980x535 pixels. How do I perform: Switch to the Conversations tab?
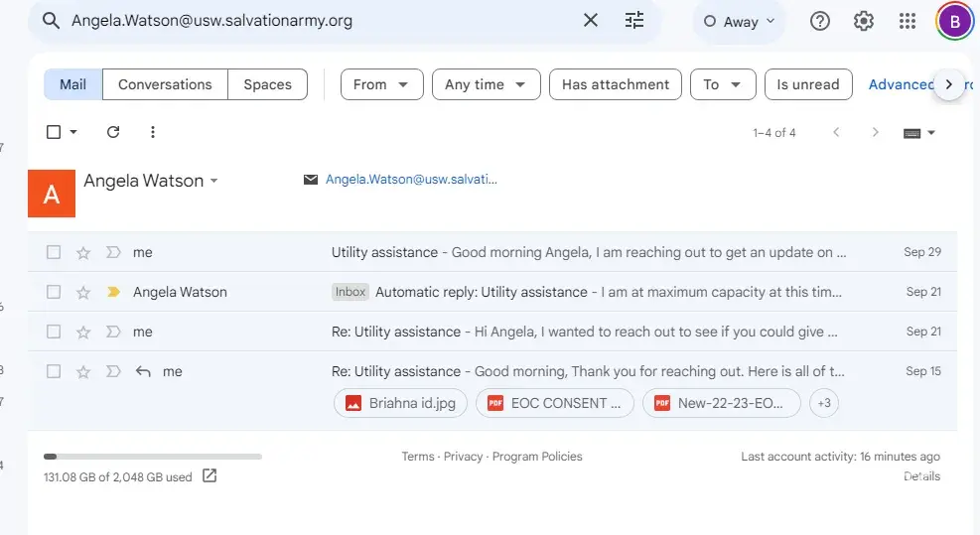[165, 84]
